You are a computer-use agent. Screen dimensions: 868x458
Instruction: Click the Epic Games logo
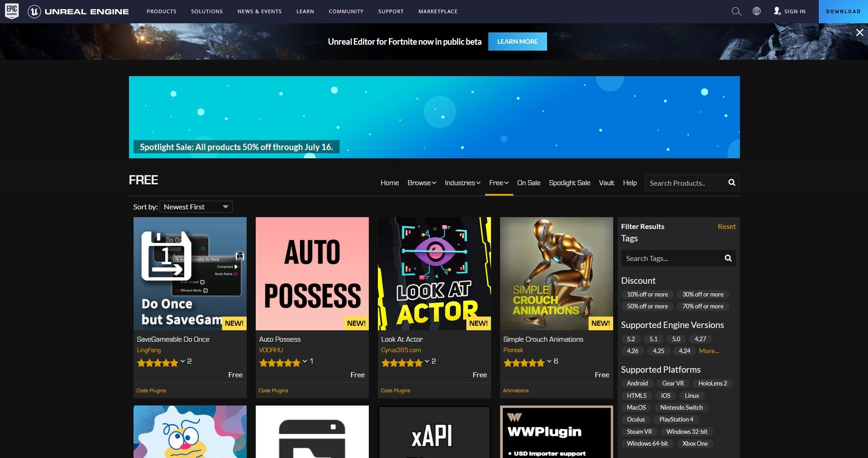tap(11, 11)
